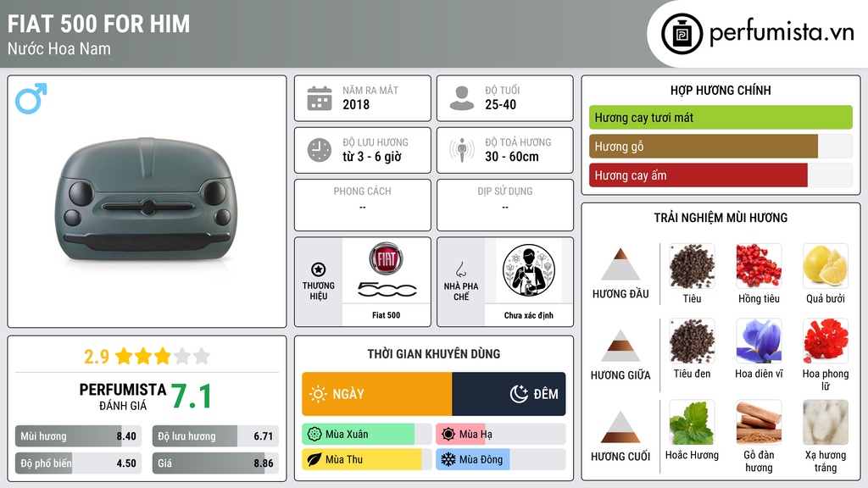
Task: Open the Tiêu pepper note thumbnail
Action: (x=692, y=266)
